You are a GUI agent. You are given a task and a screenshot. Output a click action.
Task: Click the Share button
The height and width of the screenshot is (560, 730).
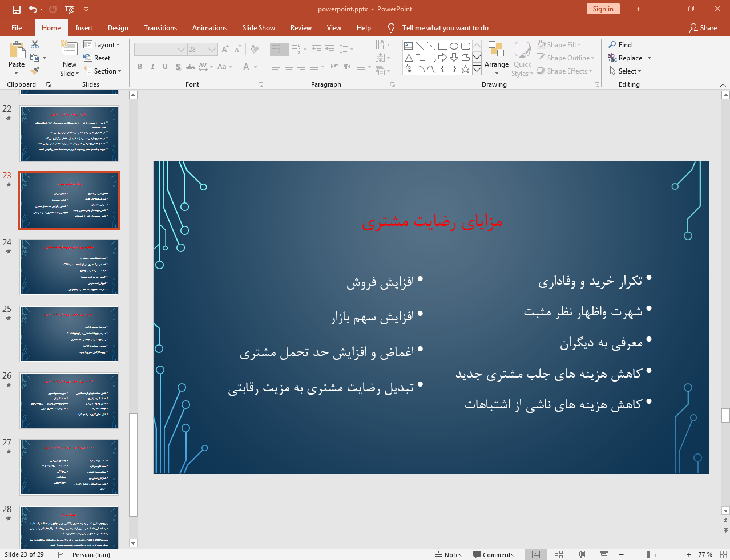(703, 28)
